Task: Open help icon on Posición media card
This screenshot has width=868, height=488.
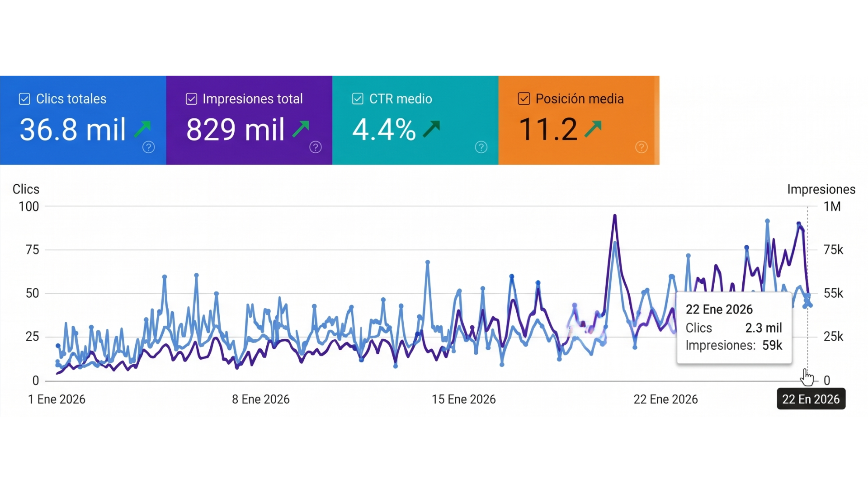Action: coord(642,147)
